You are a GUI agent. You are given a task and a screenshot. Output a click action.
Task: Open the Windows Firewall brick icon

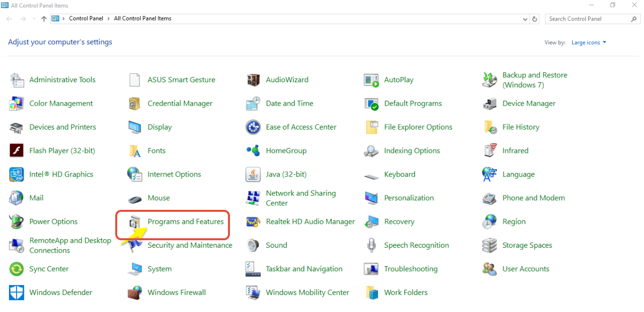[x=135, y=293]
